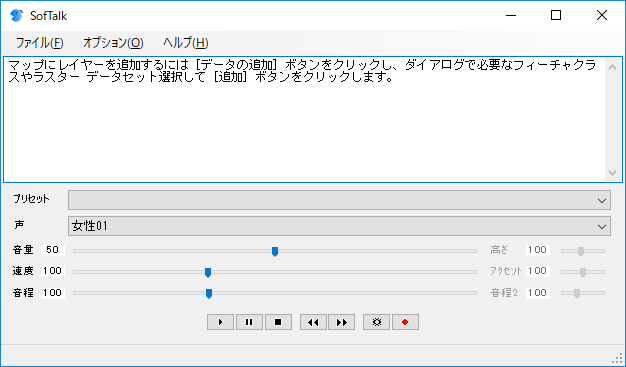This screenshot has height=367, width=626.
Task: Pause the speech playback
Action: click(x=249, y=322)
